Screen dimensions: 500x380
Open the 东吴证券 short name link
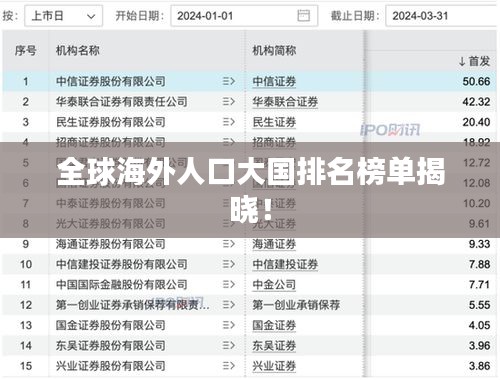click(274, 346)
